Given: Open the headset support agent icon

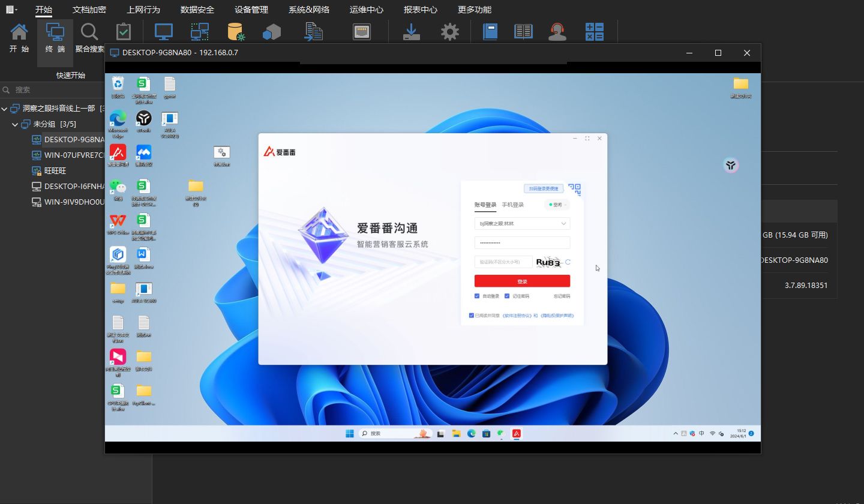Looking at the screenshot, I should click(558, 32).
